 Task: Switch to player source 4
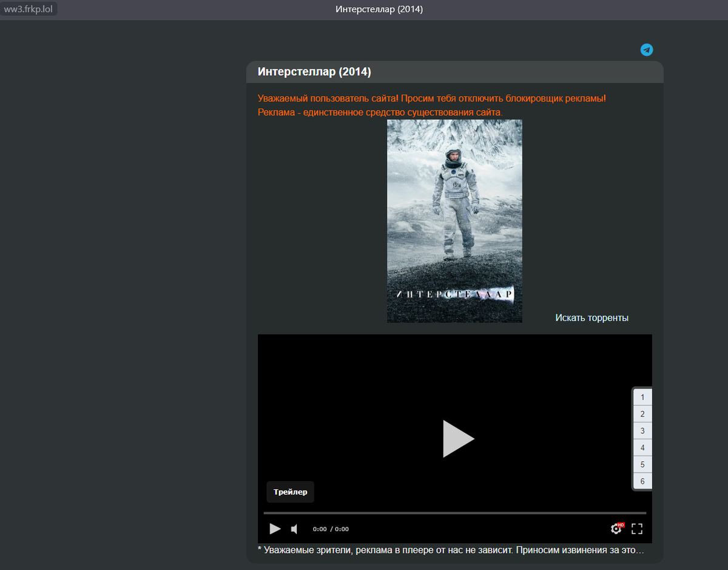point(642,448)
